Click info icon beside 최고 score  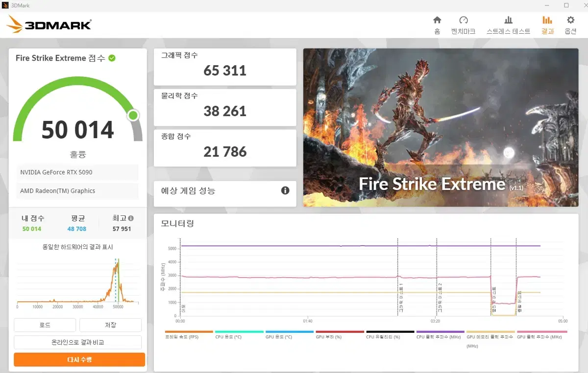pos(131,218)
